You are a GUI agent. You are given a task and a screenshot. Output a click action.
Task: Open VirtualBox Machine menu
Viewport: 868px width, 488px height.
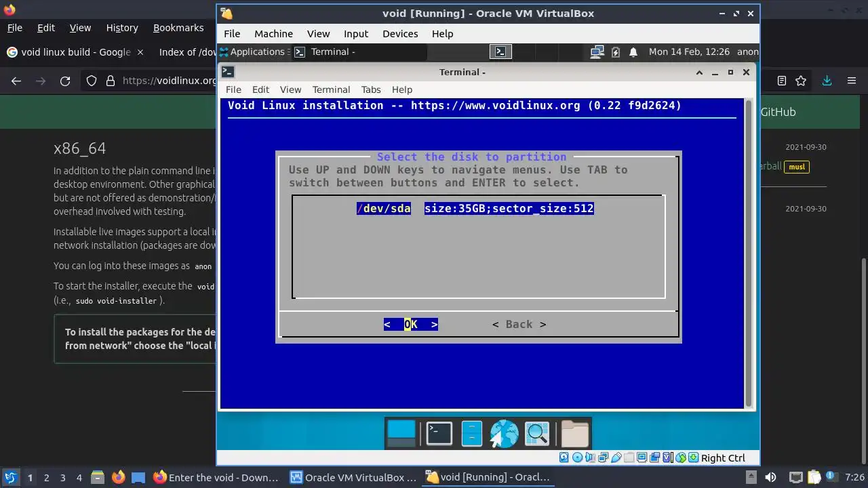273,34
